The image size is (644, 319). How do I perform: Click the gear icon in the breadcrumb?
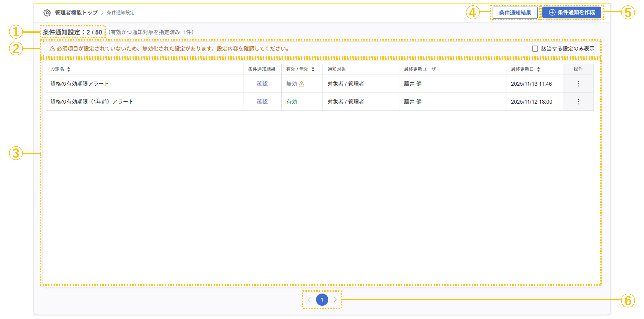pos(48,13)
